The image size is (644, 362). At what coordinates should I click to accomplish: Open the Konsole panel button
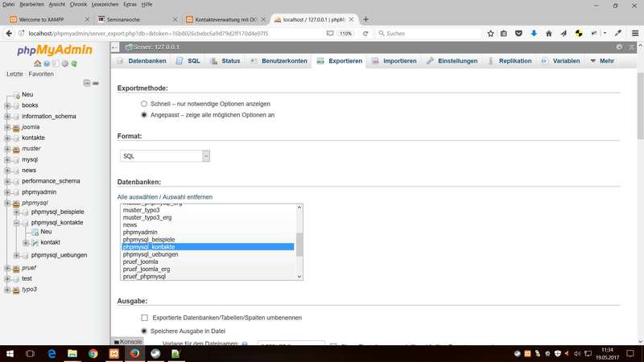[128, 341]
